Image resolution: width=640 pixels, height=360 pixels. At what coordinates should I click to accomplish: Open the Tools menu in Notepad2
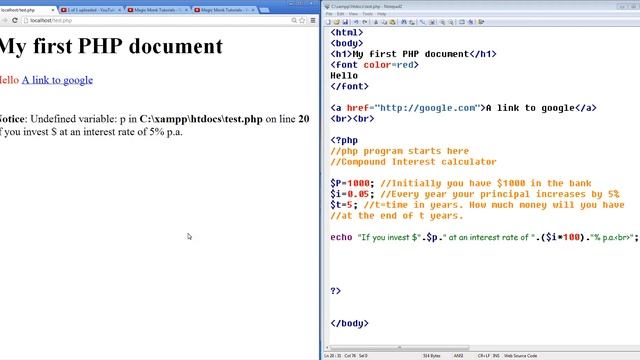[x=367, y=14]
